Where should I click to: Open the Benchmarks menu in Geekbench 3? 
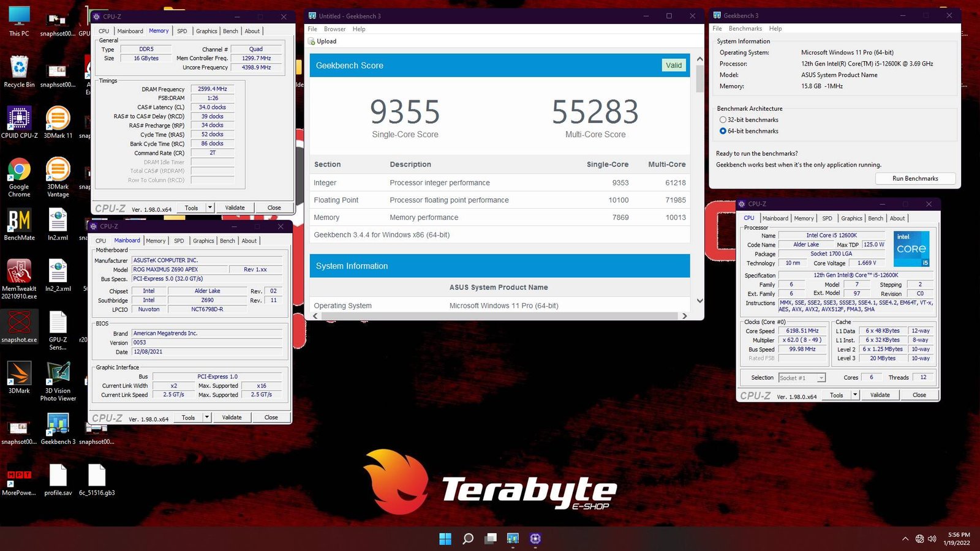coord(745,28)
